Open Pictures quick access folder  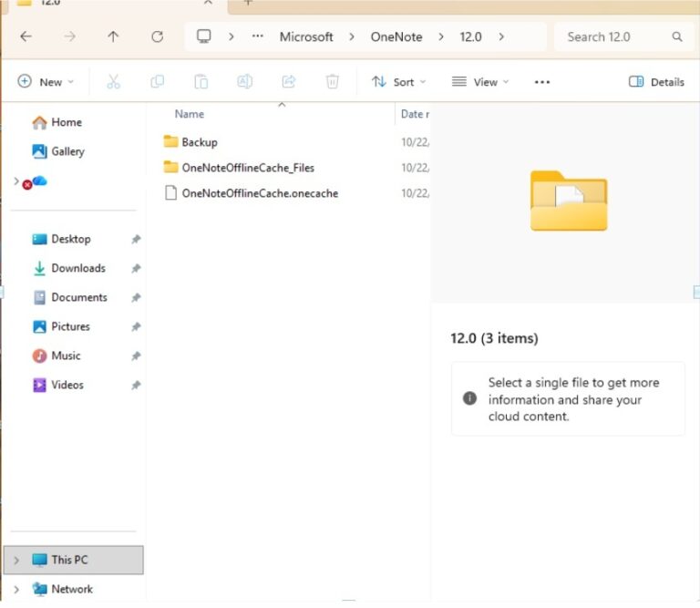[61, 326]
